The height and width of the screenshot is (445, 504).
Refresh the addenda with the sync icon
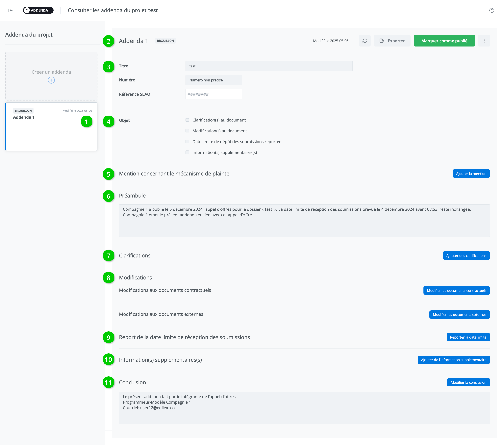click(365, 41)
